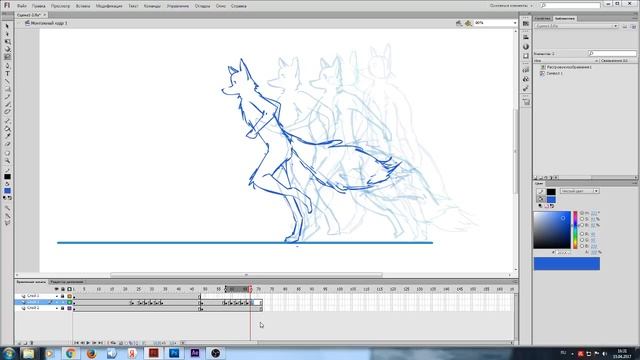
Task: Toggle purple outline square of layer Слой 2
Action: 69,308
